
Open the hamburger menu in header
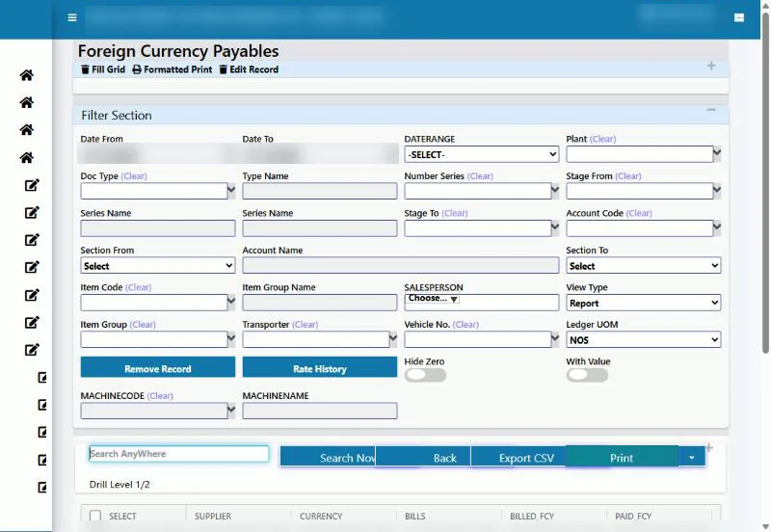(72, 17)
